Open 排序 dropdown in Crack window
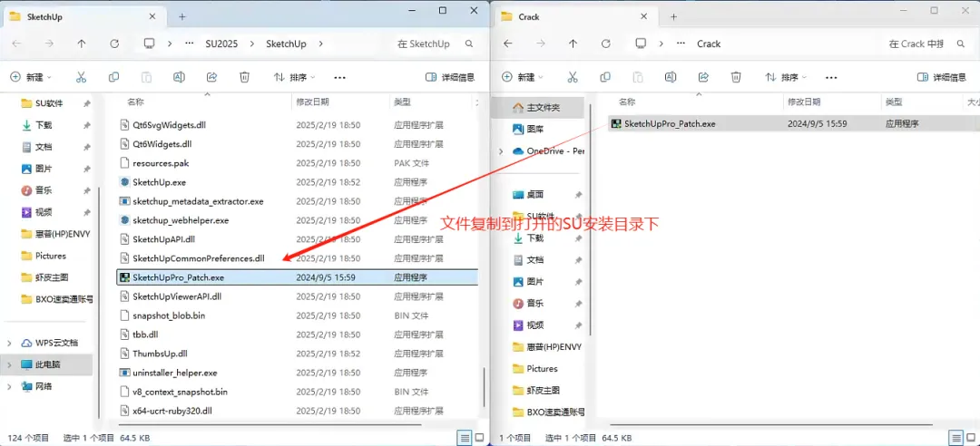The height and width of the screenshot is (446, 980). [786, 77]
